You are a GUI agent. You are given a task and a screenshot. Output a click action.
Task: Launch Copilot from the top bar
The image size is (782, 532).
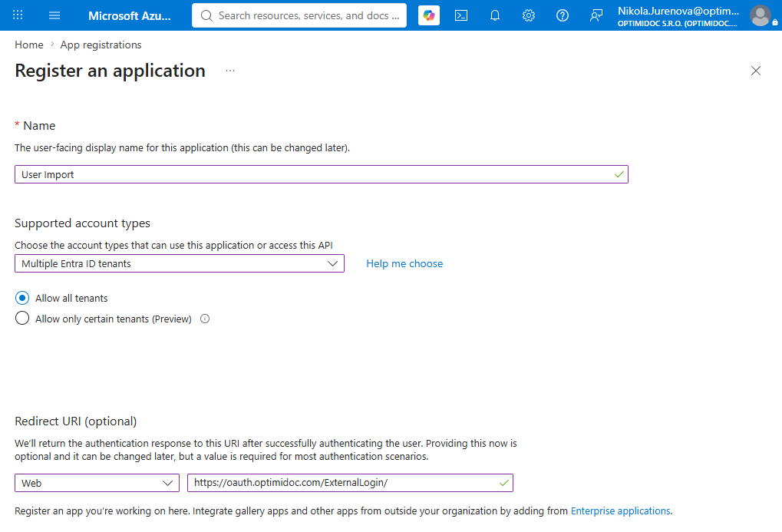point(429,15)
